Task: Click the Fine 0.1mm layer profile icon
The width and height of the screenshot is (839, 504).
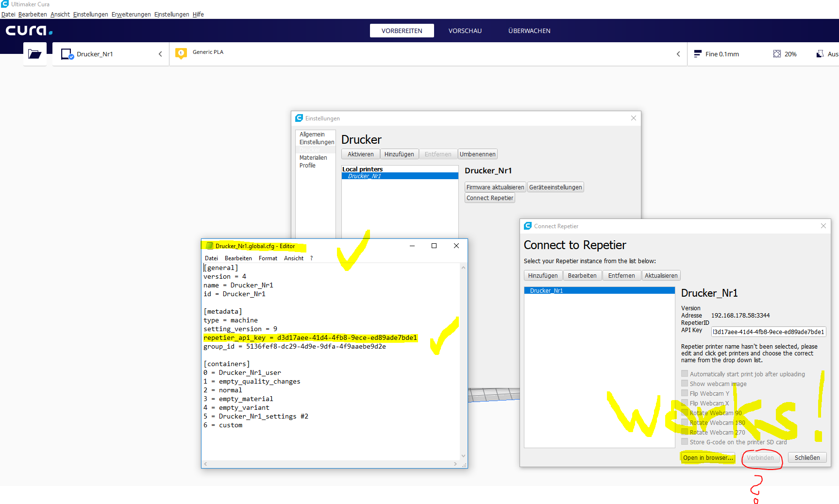Action: tap(698, 53)
